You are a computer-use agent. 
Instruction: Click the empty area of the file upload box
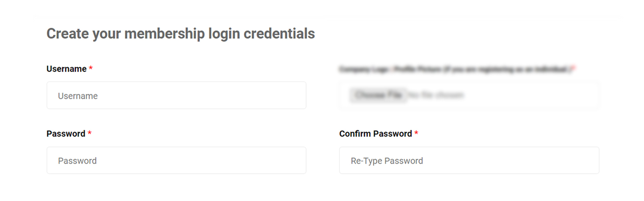[532, 95]
